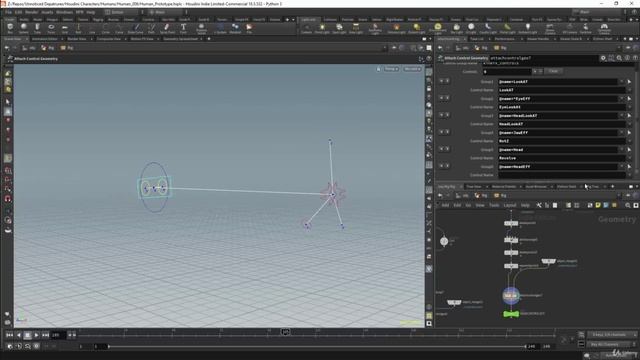Open the desktop layout dropdown
This screenshot has height=360, width=640.
[x=120, y=12]
